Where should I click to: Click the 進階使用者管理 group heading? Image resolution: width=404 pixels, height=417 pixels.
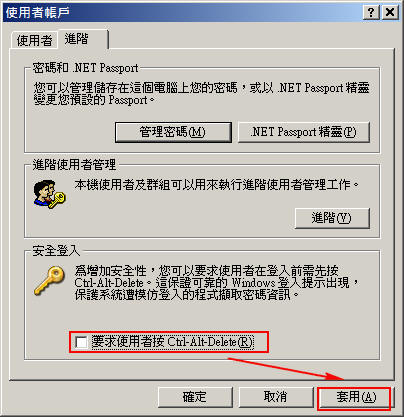(x=74, y=165)
